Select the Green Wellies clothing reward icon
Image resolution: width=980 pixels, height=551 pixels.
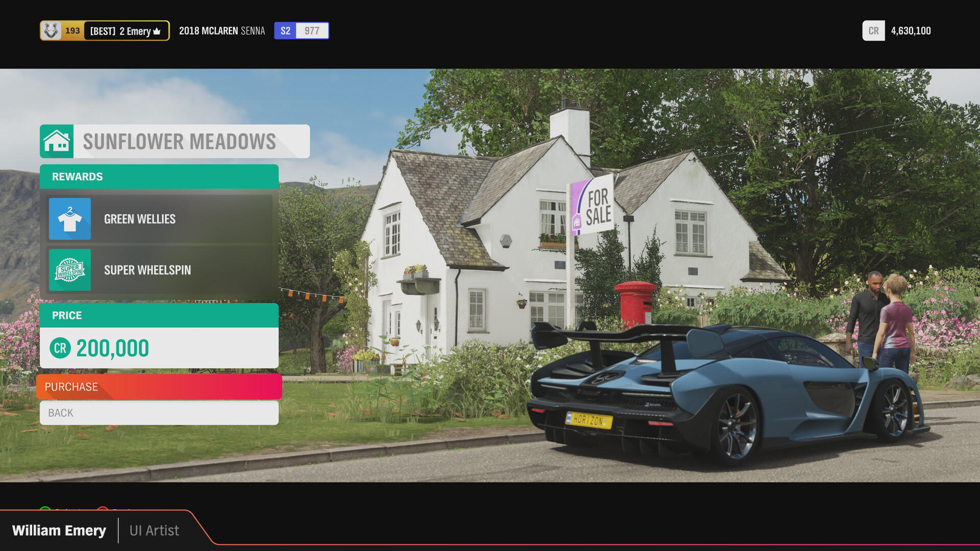click(x=70, y=219)
